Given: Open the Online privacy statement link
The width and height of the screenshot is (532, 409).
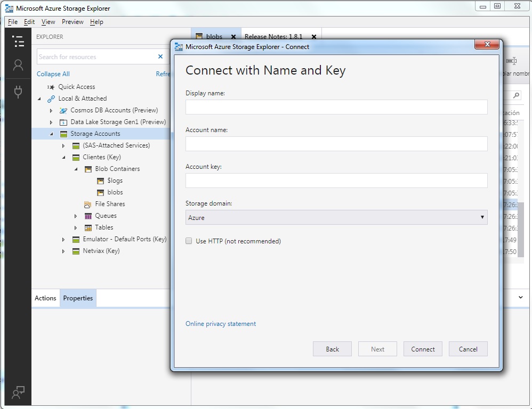Looking at the screenshot, I should pyautogui.click(x=221, y=324).
